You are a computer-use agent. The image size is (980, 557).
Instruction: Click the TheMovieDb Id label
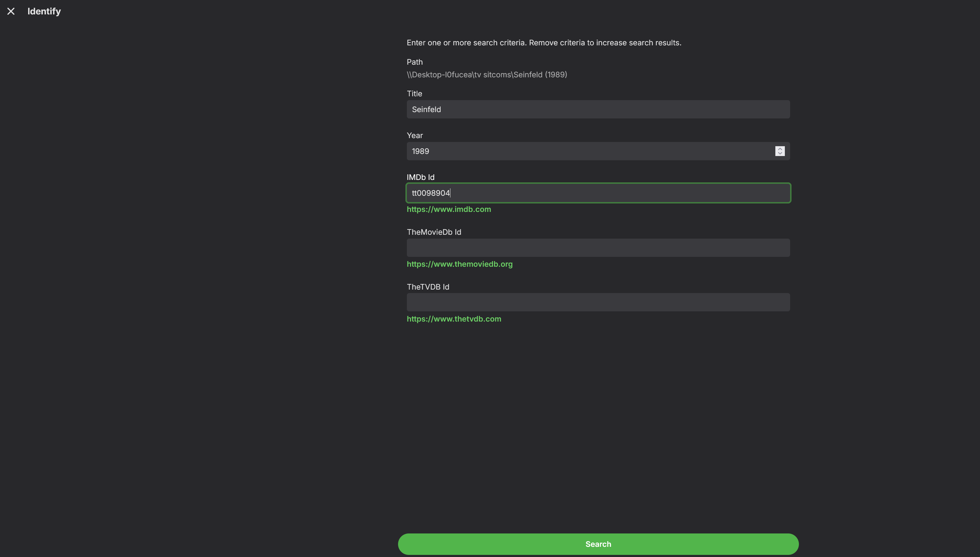(434, 232)
